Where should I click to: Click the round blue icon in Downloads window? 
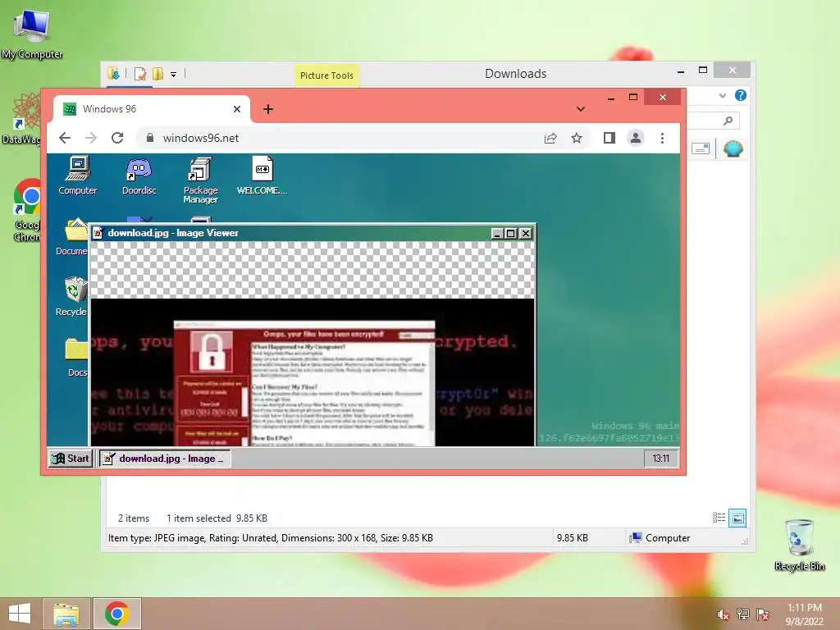click(733, 148)
